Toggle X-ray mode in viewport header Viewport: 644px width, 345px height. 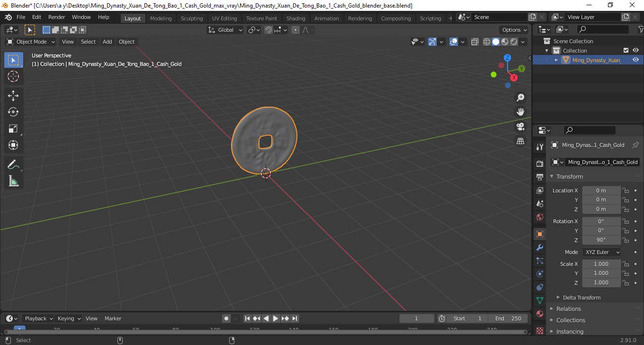[x=475, y=42]
